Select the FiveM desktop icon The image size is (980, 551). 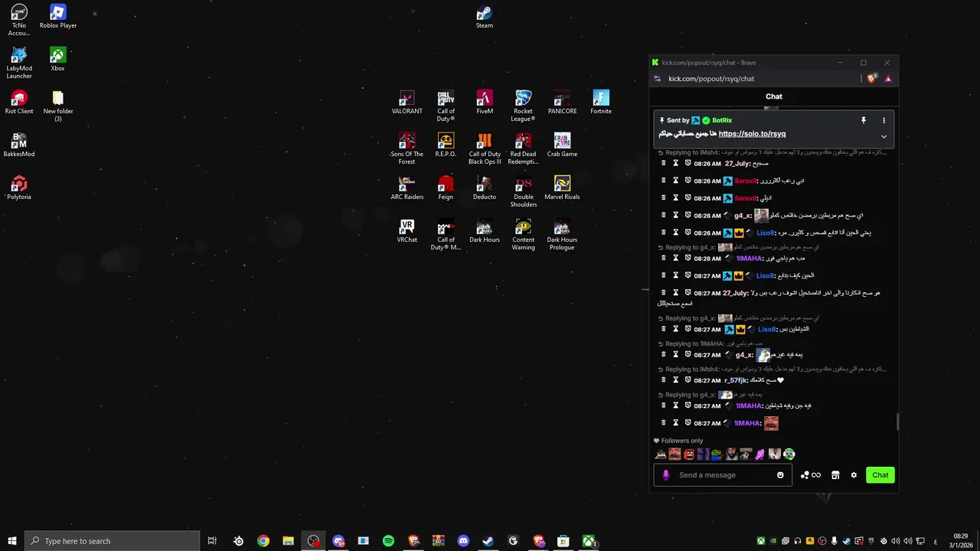point(485,103)
